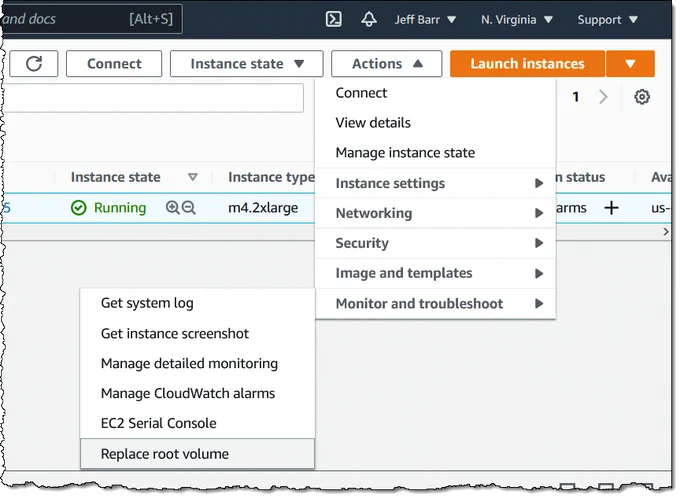The image size is (680, 498).
Task: Click the instance filter search box
Action: point(154,98)
